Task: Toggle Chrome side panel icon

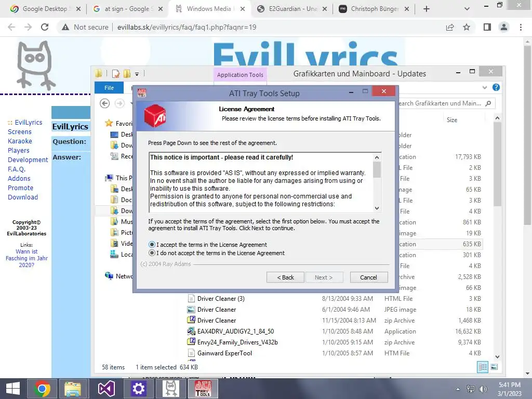Action: [487, 27]
